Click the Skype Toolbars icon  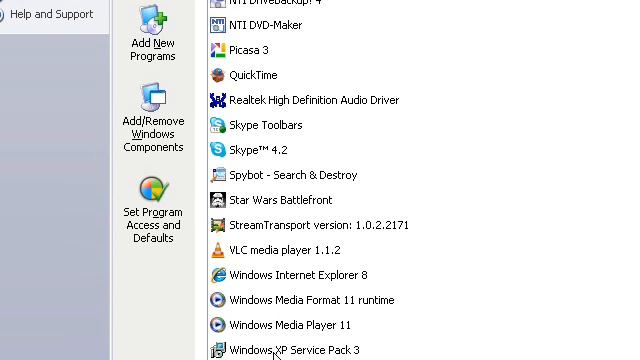point(218,125)
